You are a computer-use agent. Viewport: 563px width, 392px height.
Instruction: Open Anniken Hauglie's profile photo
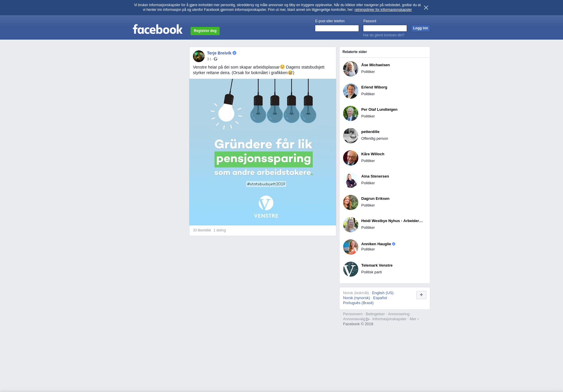pos(351,247)
